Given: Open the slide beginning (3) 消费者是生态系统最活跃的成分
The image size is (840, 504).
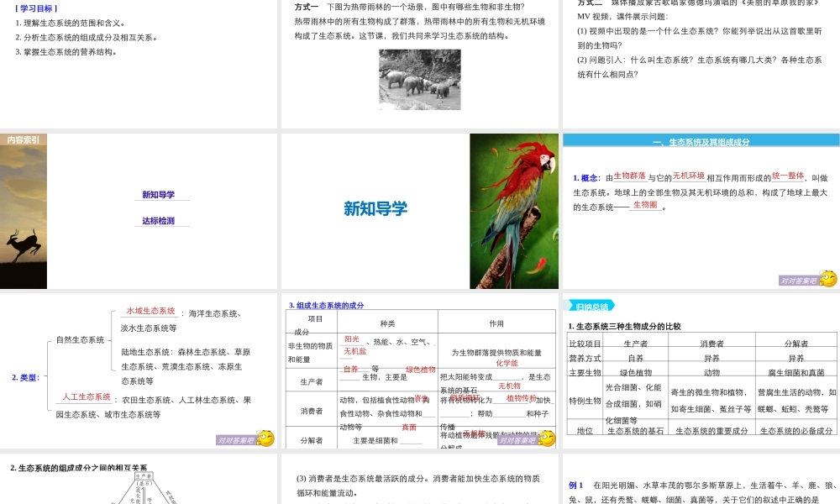Looking at the screenshot, I should tap(419, 478).
